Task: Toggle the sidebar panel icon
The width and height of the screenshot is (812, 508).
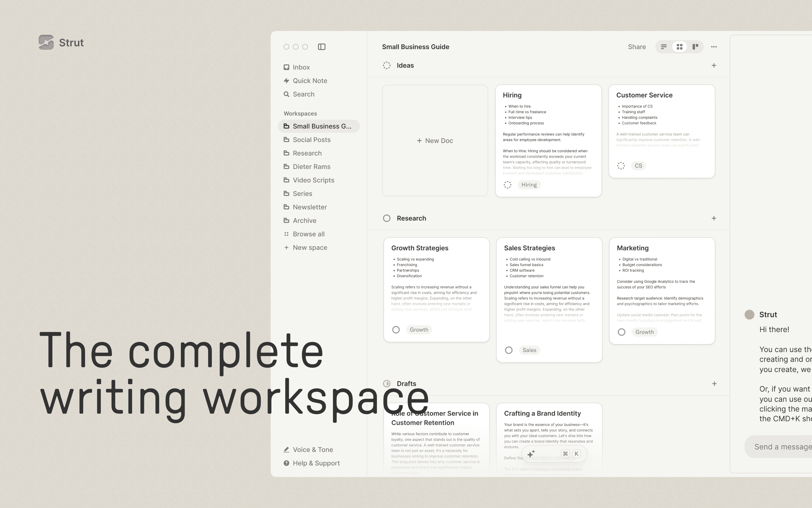Action: [x=321, y=47]
